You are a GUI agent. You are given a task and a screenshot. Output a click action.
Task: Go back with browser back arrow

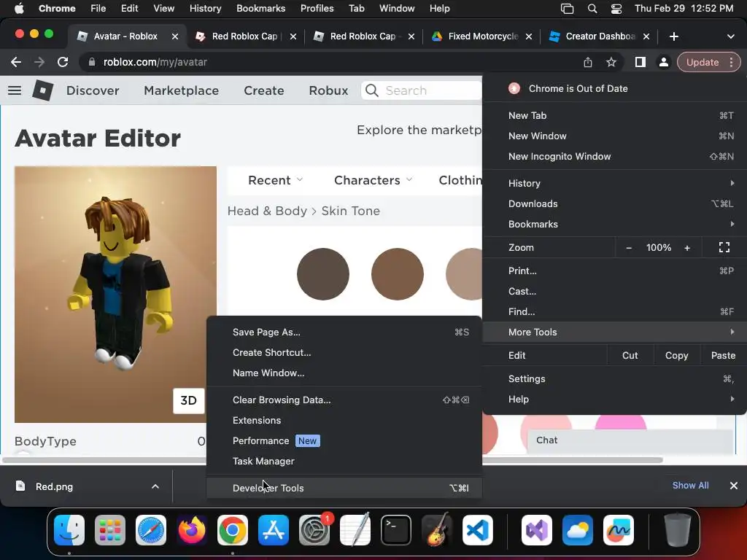(16, 62)
